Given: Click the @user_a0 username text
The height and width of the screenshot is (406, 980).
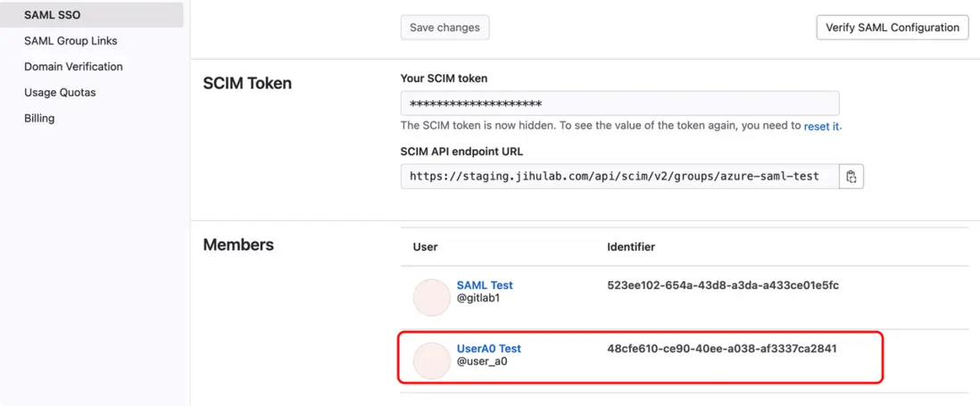Looking at the screenshot, I should click(483, 361).
